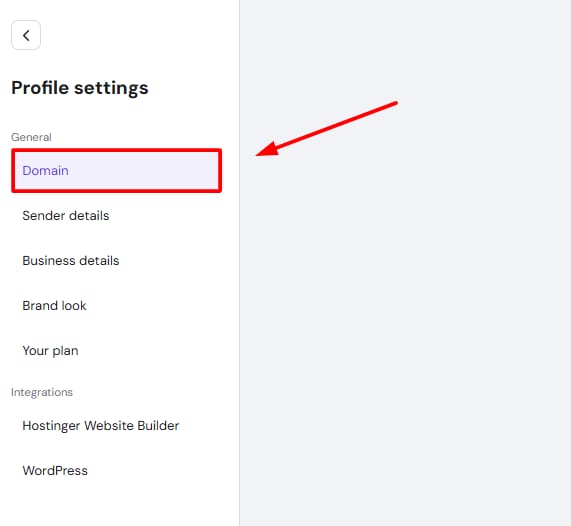Open Hostinger Website Builder integration

[x=117, y=425]
